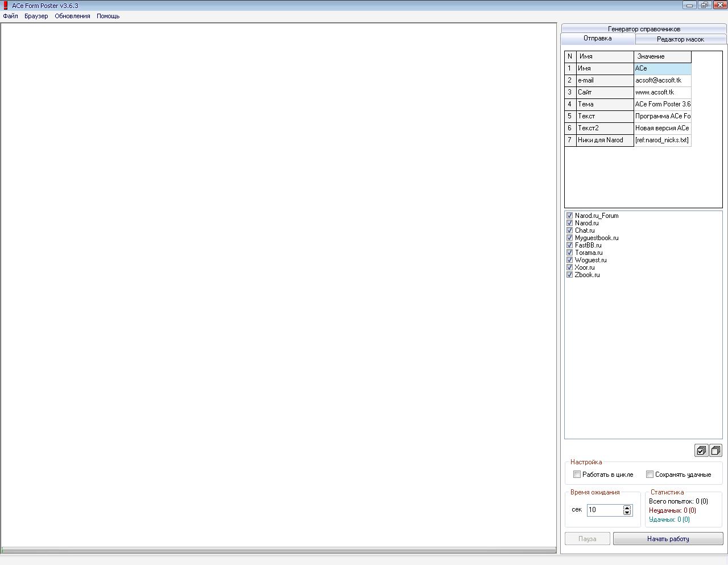Viewport: 728px width, 565px height.
Task: Uncheck the Zbook.ru checkbox
Action: (569, 275)
